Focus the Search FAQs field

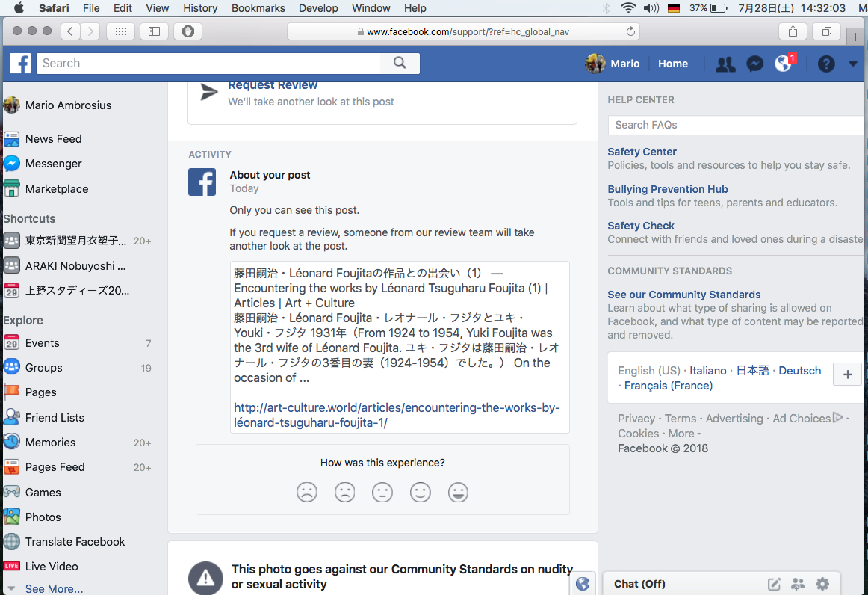(737, 126)
